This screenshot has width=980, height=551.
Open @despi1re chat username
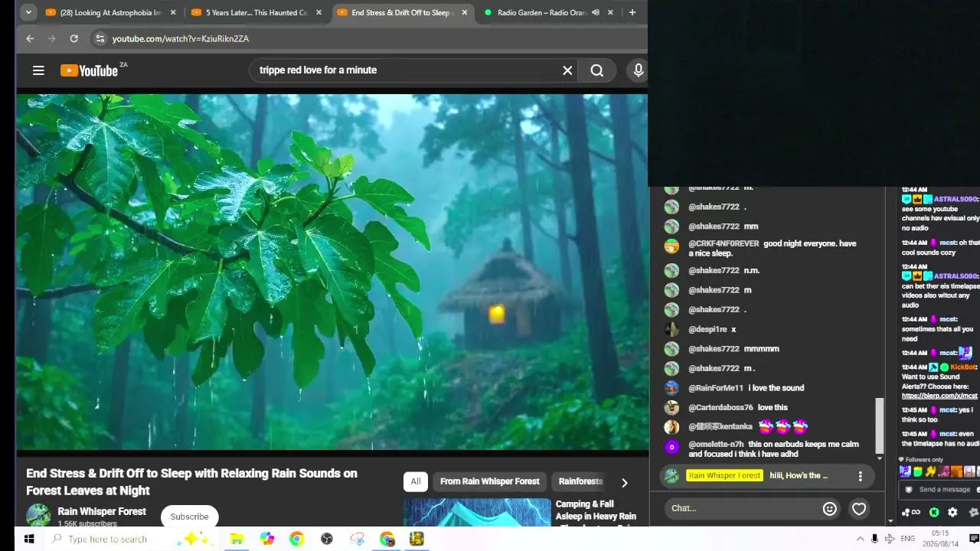click(707, 329)
